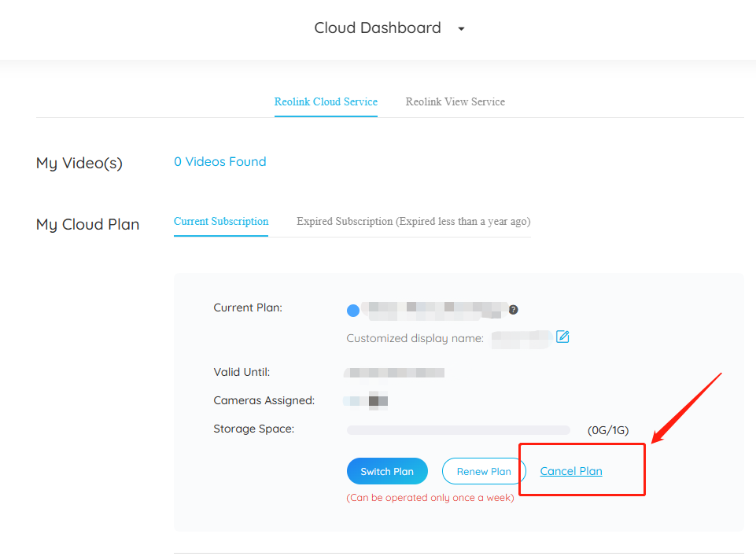Click the (0G/1G) storage value

(x=608, y=430)
